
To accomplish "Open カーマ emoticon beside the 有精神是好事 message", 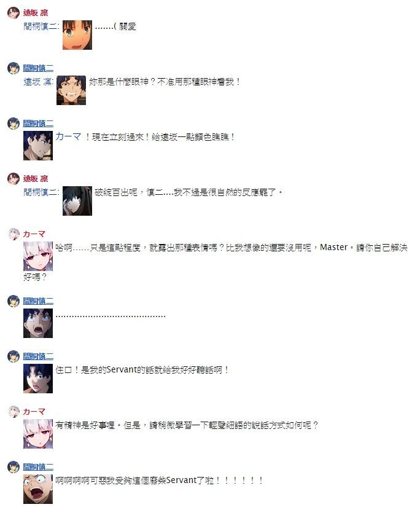I will tap(38, 434).
